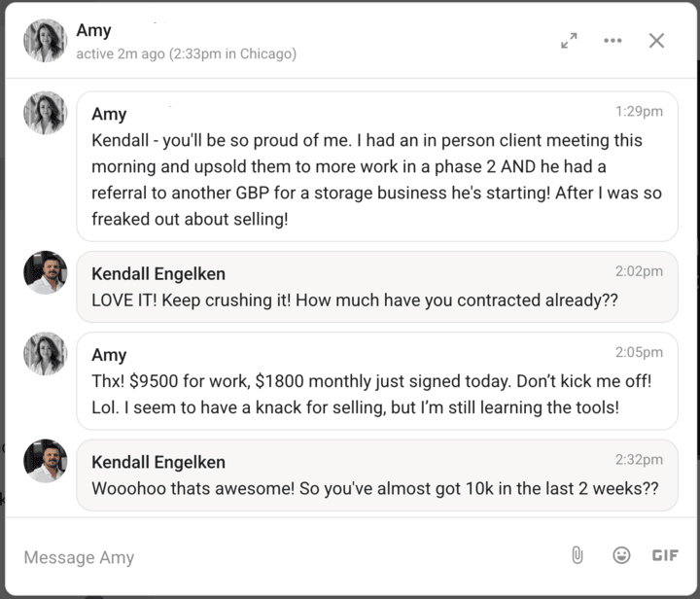Click the 2:02pm message timestamp

pyautogui.click(x=639, y=272)
